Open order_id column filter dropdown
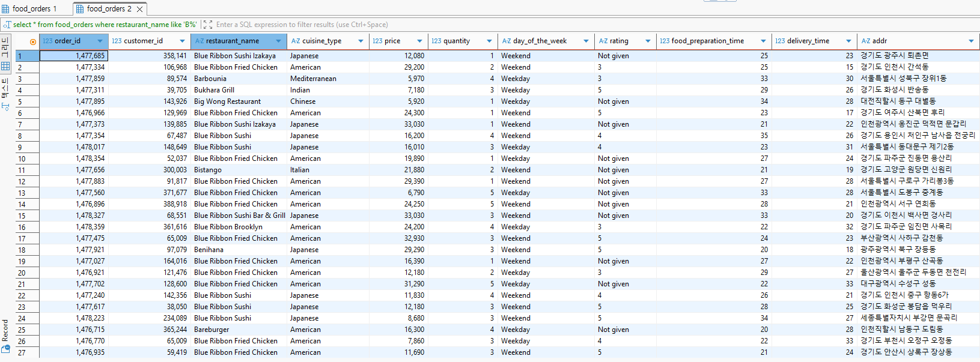This screenshot has width=980, height=362. (x=100, y=41)
